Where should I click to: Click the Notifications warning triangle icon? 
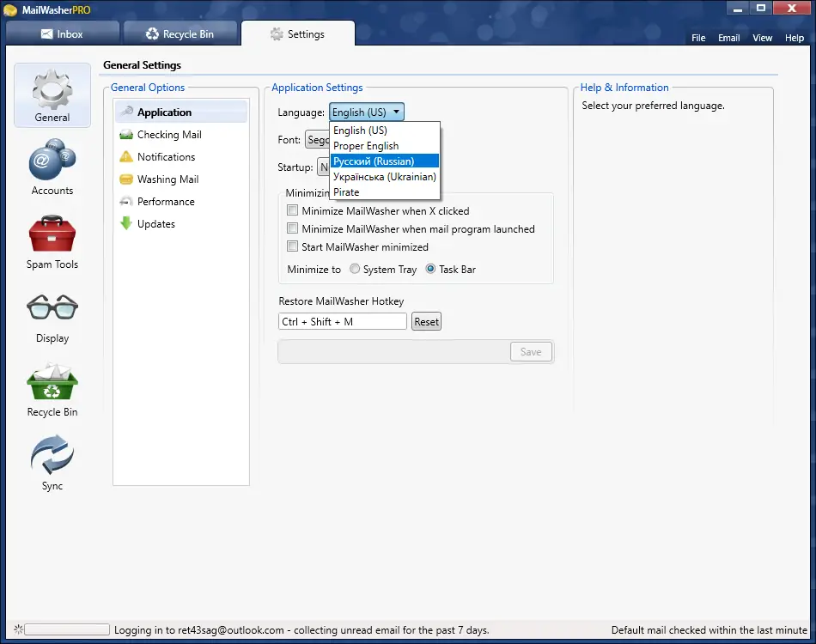[126, 156]
